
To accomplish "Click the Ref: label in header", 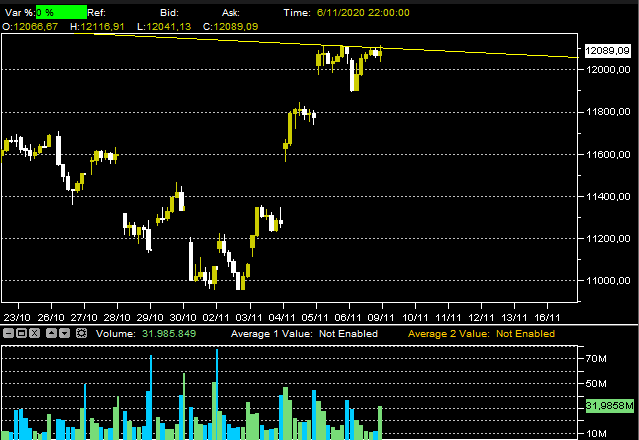I will click(97, 13).
